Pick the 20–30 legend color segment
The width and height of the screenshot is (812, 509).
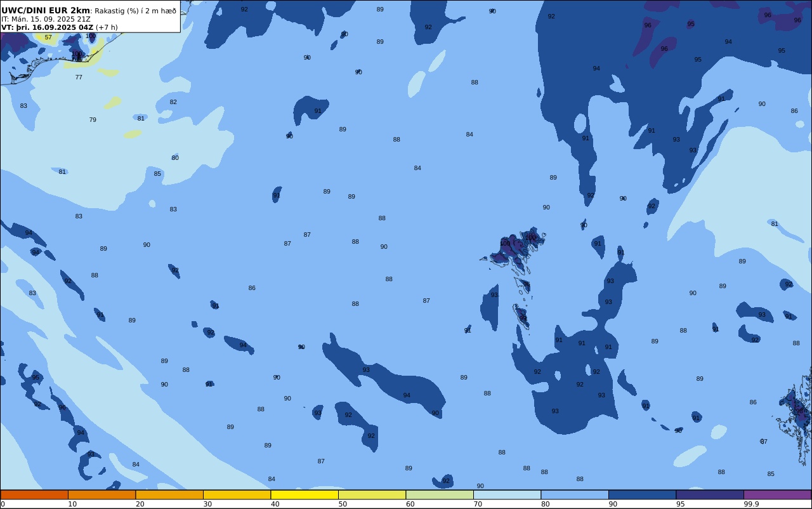click(x=169, y=494)
